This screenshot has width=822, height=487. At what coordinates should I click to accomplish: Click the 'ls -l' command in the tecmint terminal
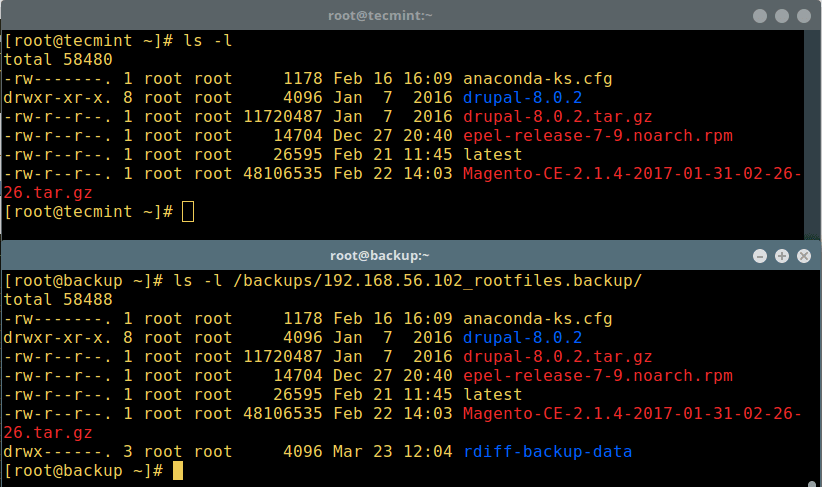click(211, 41)
